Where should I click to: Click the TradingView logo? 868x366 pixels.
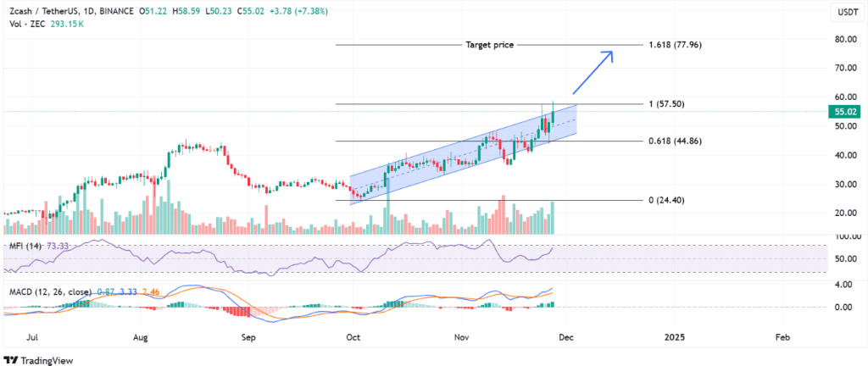coord(38,360)
